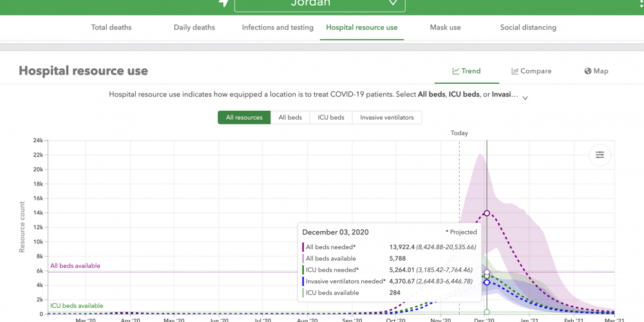Screen dimensions: 644x322
Task: Click the 13,922.4 all beds needed value
Action: (402, 247)
